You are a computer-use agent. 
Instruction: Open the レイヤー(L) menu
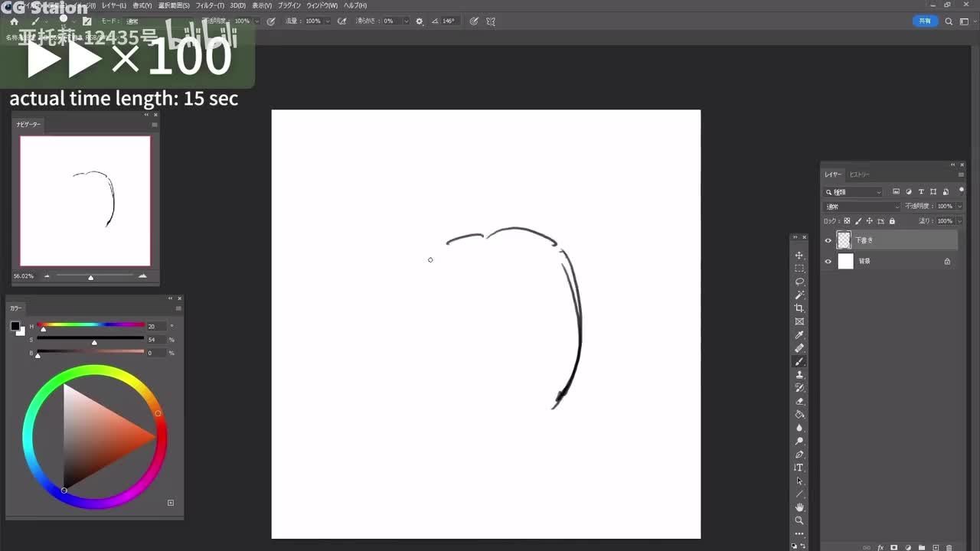[113, 5]
